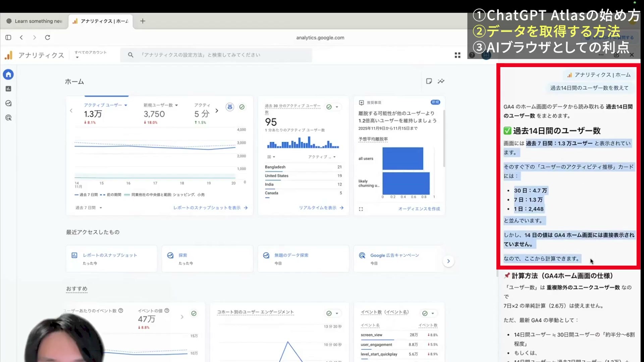
Task: Select the United States row
Action: (x=303, y=176)
